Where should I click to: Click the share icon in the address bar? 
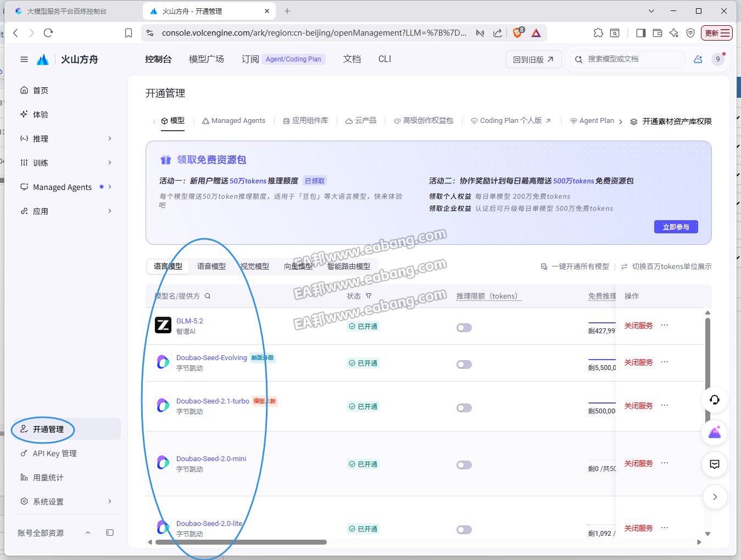pos(498,33)
